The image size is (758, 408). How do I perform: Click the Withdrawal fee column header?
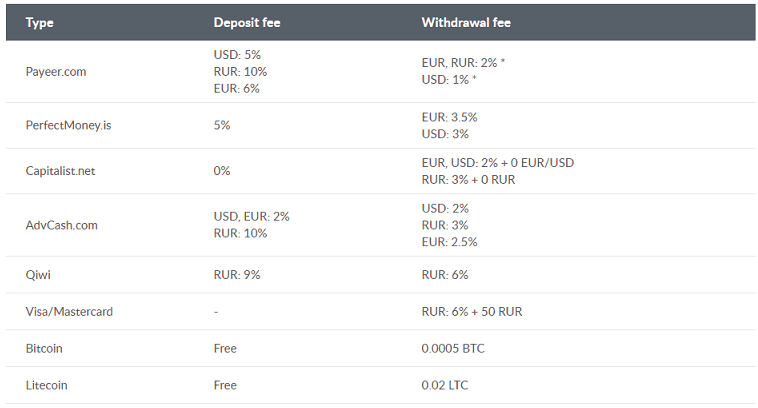point(466,23)
